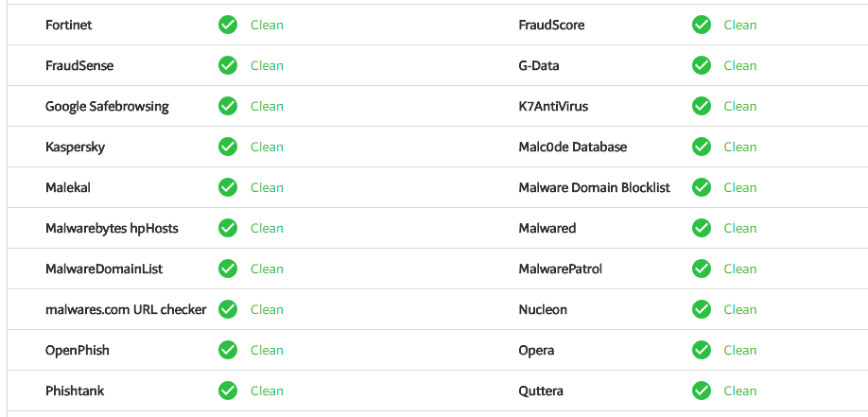This screenshot has width=868, height=417.
Task: Click the MalwareDomainList engine name
Action: [x=104, y=269]
